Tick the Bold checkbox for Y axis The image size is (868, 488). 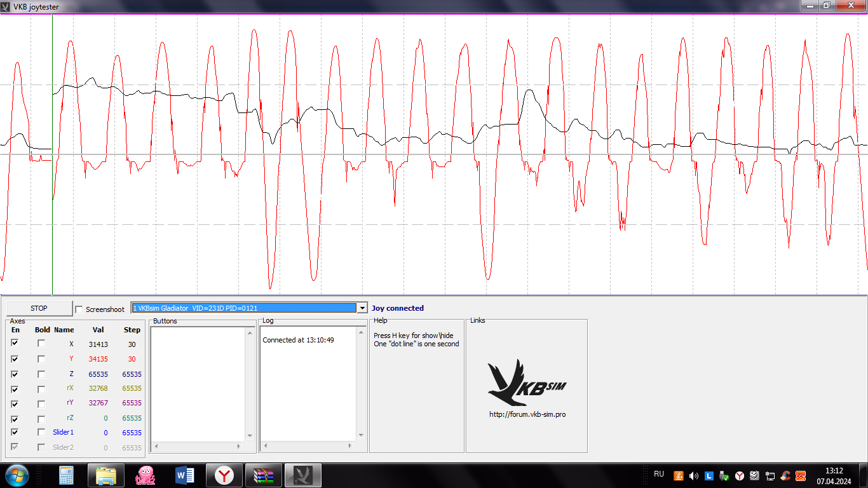[41, 358]
